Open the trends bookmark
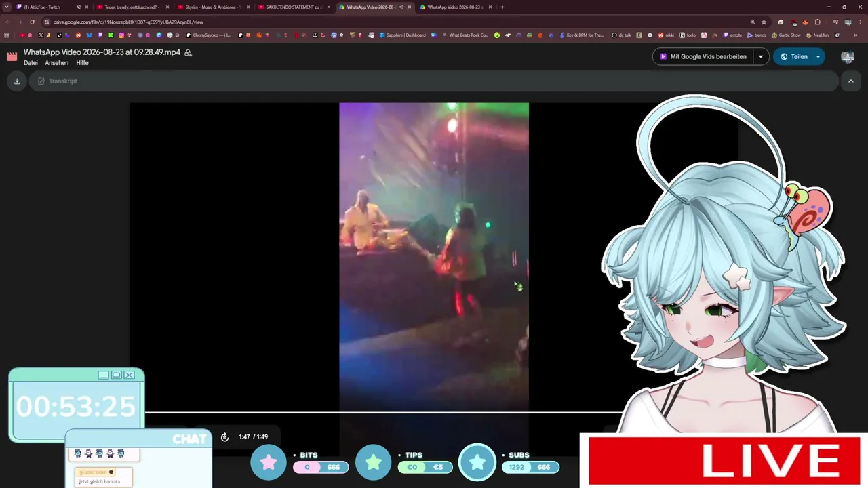This screenshot has height=488, width=868. [757, 35]
